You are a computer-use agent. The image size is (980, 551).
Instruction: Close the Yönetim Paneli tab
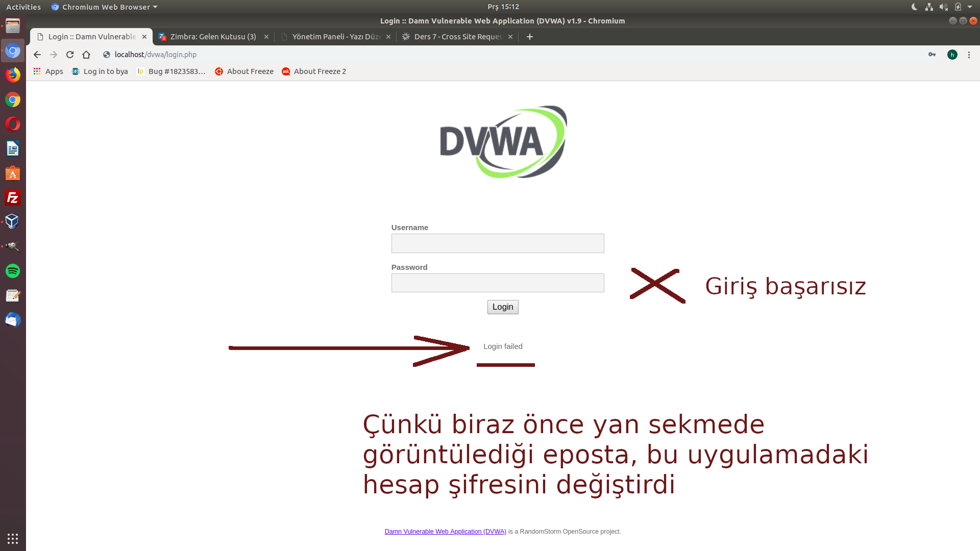point(388,37)
